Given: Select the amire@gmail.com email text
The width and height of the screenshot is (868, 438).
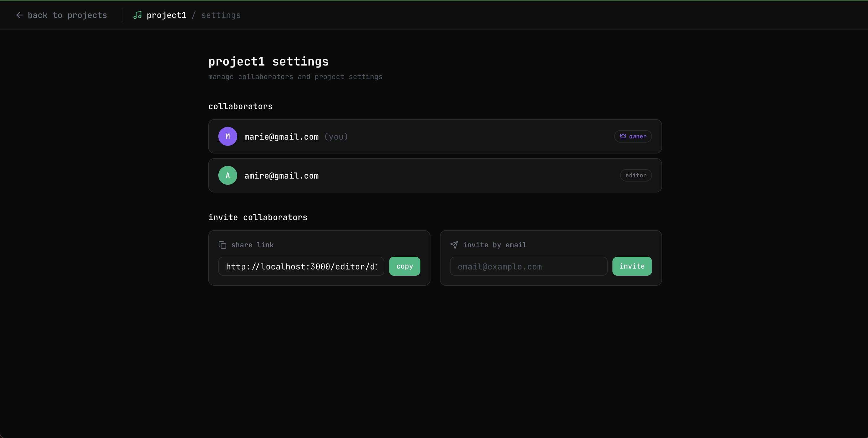Looking at the screenshot, I should pos(281,176).
